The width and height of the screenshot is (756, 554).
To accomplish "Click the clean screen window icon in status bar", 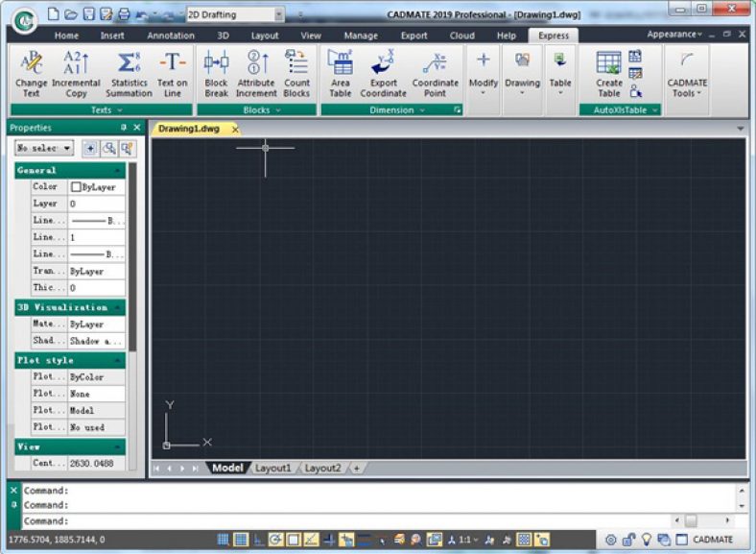I will [681, 540].
